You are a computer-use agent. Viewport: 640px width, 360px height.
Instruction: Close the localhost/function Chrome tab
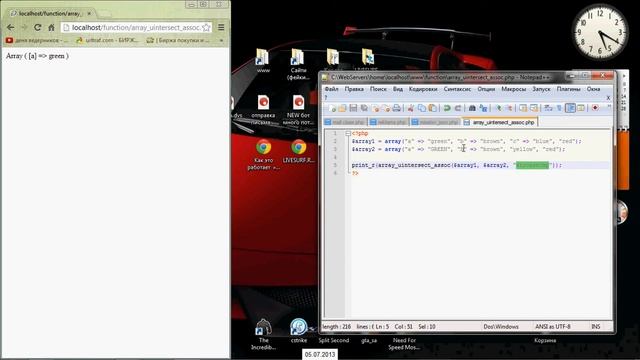tap(89, 13)
